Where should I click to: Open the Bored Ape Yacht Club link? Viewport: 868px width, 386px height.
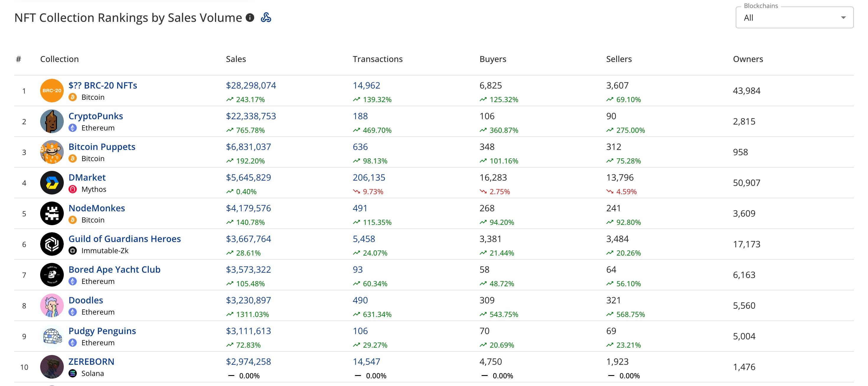point(114,269)
